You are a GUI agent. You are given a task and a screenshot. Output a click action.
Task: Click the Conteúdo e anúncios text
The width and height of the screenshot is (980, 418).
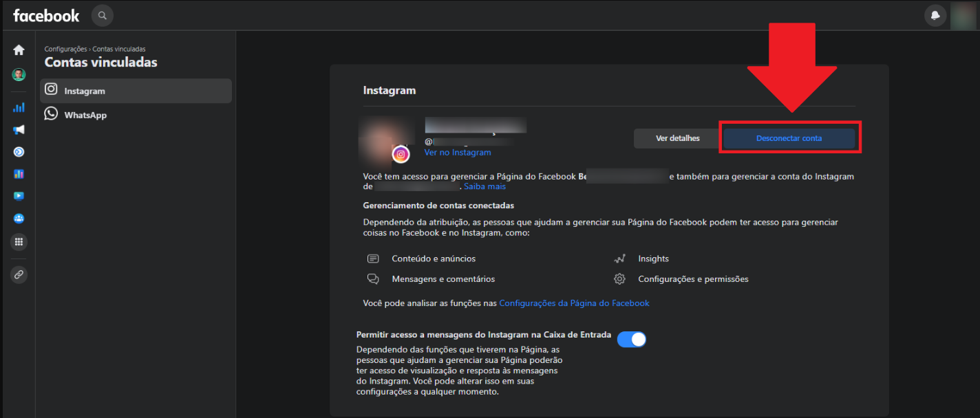pyautogui.click(x=434, y=258)
